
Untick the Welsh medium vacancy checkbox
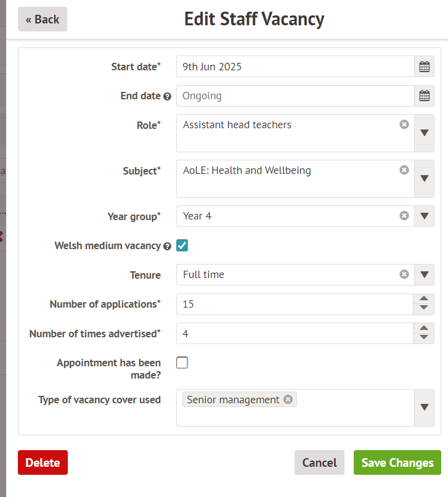click(182, 245)
